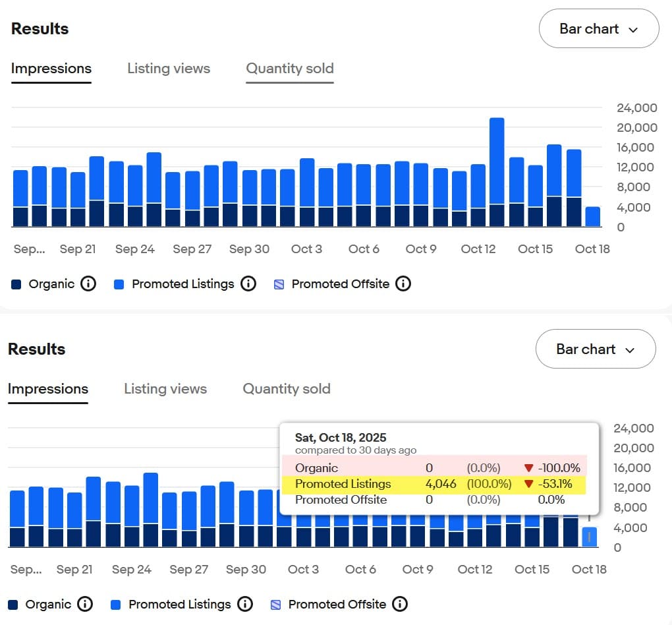This screenshot has width=672, height=625.
Task: Open Quantity sold tab in lower panel
Action: click(x=287, y=389)
